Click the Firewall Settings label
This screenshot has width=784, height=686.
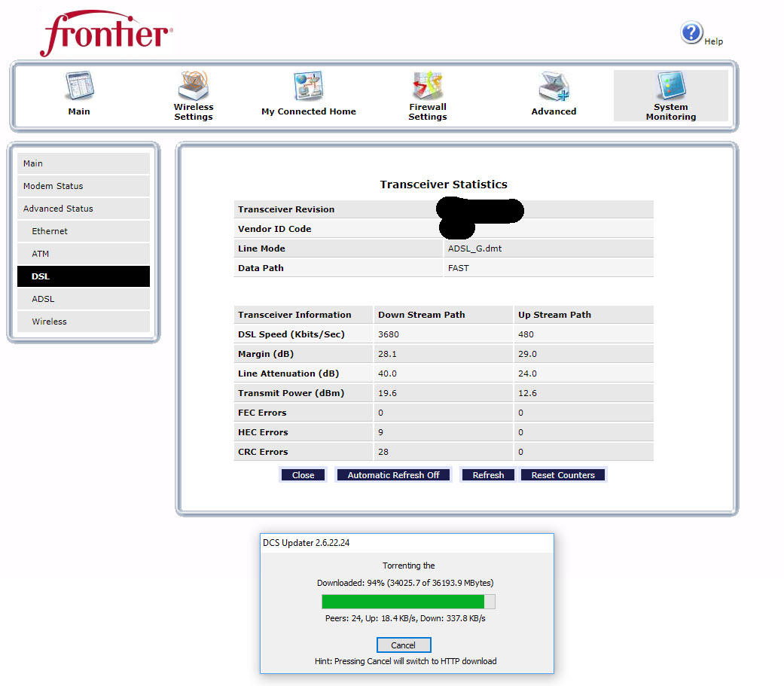pos(428,112)
